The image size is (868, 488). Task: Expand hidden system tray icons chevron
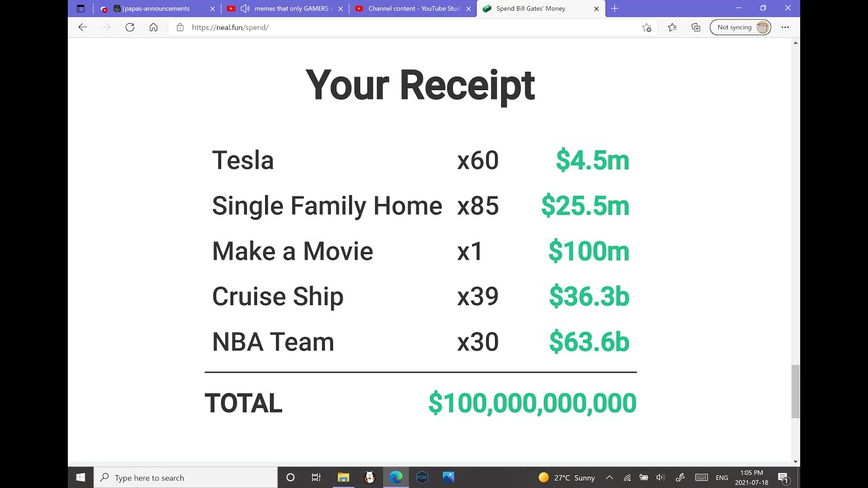tap(609, 478)
